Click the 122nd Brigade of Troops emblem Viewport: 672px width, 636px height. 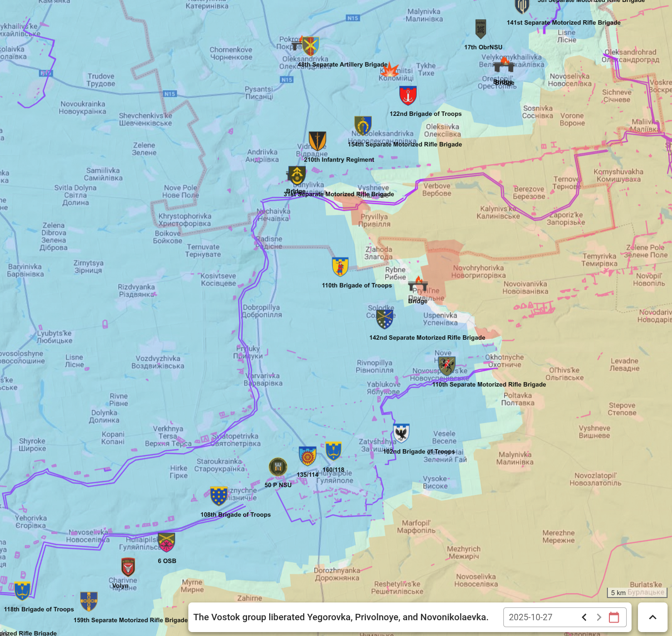click(x=408, y=96)
